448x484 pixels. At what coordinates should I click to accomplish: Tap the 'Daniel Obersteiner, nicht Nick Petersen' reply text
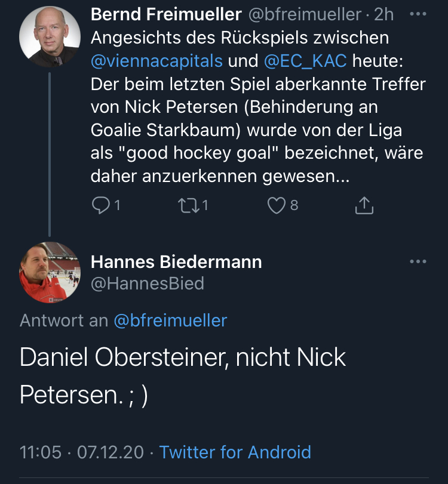(183, 375)
